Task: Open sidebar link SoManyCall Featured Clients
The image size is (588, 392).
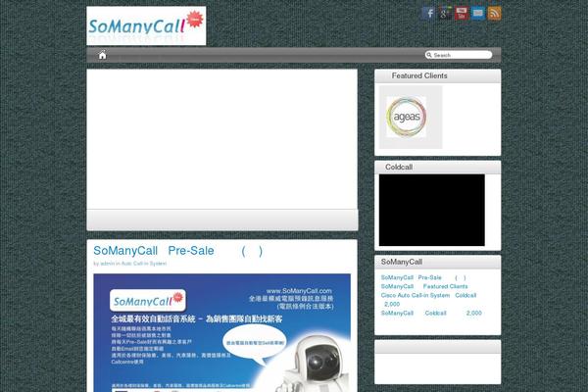Action: [424, 286]
